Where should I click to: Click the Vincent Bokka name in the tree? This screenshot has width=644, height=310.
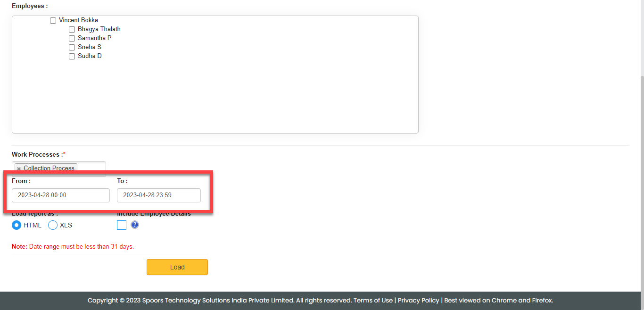(78, 20)
